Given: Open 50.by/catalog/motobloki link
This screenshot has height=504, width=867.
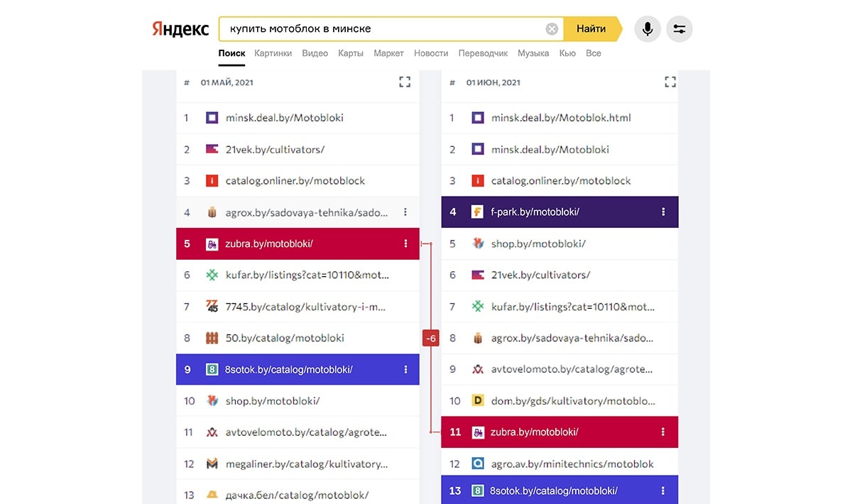Looking at the screenshot, I should click(x=285, y=338).
